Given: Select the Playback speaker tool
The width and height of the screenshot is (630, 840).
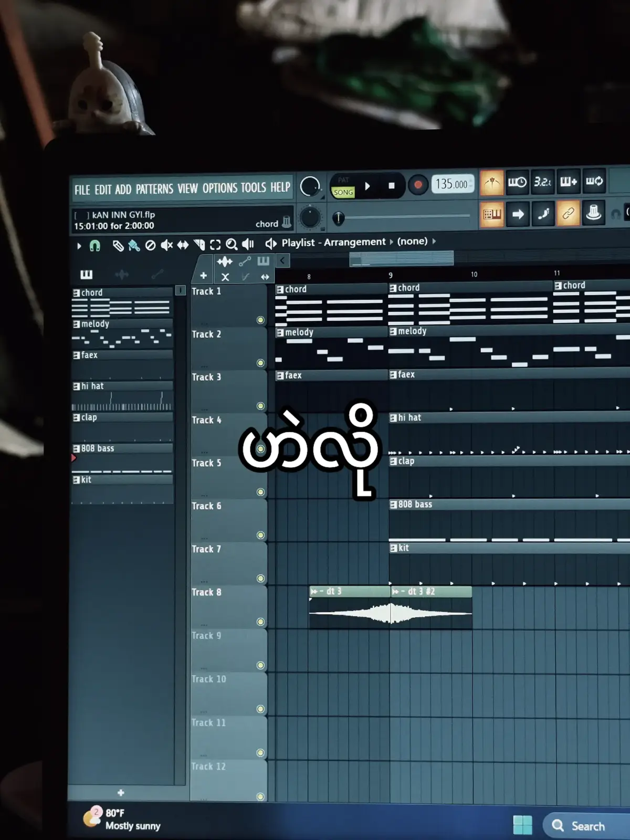Looking at the screenshot, I should coord(248,244).
